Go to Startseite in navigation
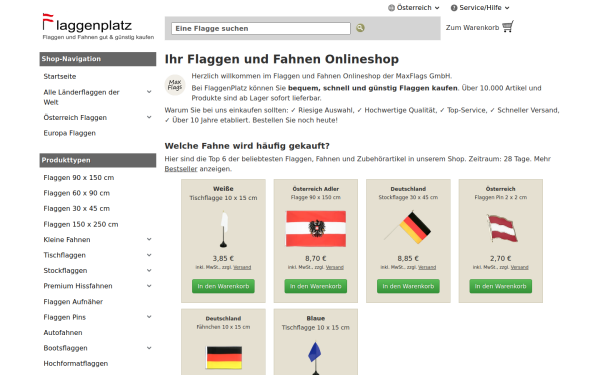Viewport: 600px width, 375px height. pos(60,77)
